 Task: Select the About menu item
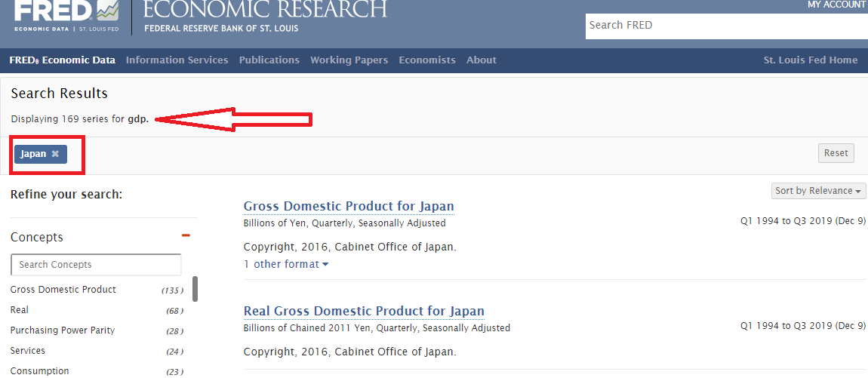coord(481,60)
